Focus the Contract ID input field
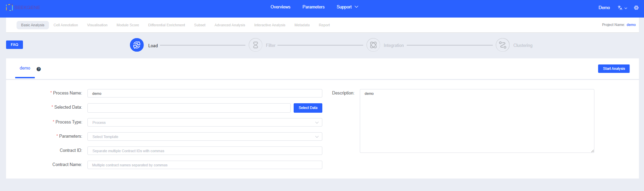 coord(205,151)
